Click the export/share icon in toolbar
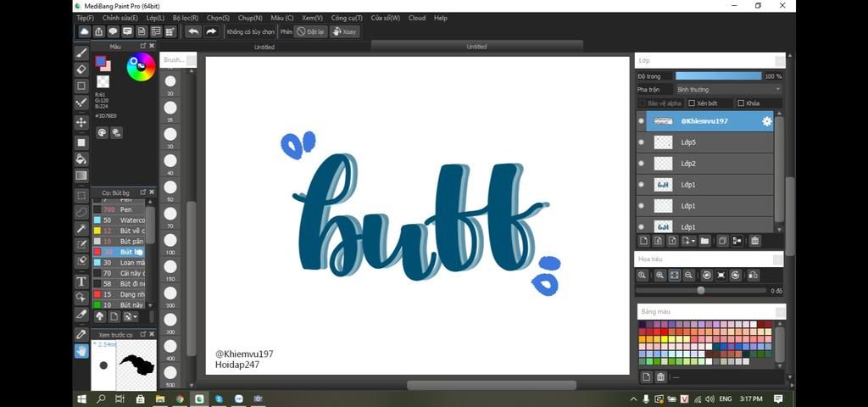This screenshot has width=868, height=407. point(98,31)
